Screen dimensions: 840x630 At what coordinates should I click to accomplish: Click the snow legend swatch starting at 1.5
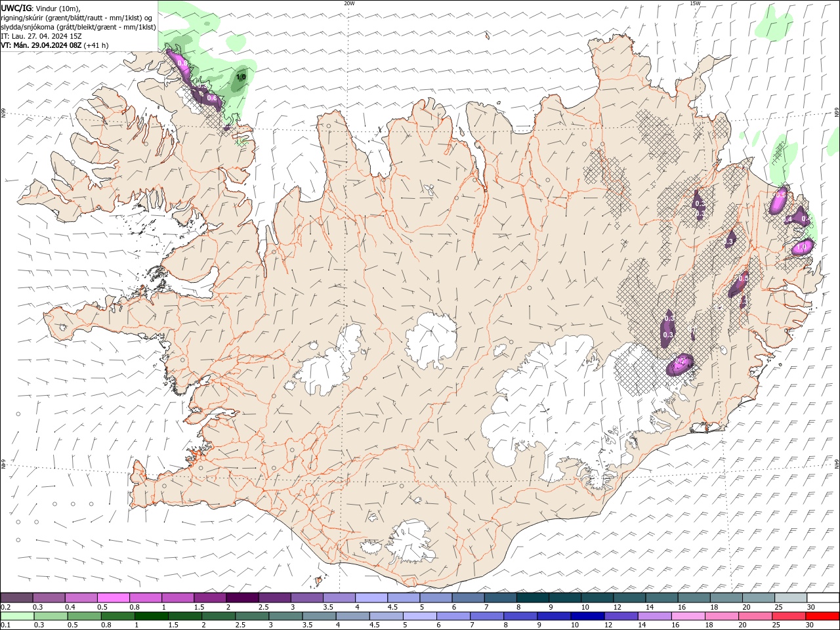(210, 597)
